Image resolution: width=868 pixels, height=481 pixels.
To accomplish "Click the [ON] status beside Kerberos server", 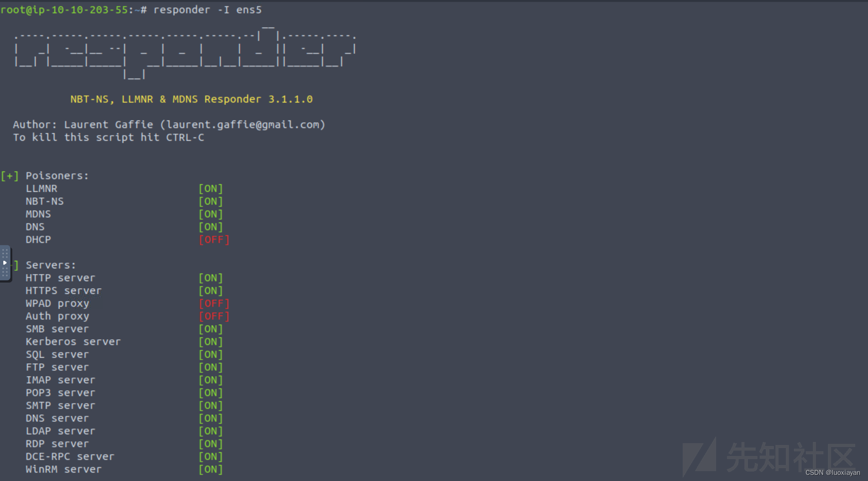I will [210, 342].
